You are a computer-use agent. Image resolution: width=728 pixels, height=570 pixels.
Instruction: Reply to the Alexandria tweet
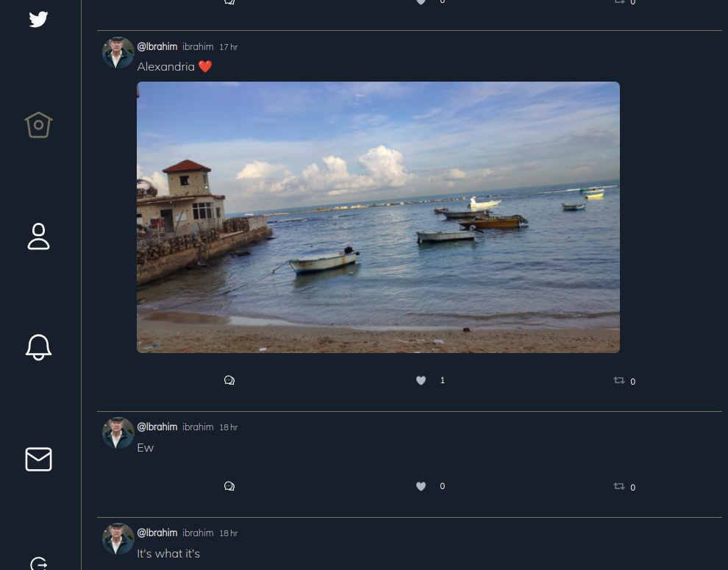pos(229,380)
